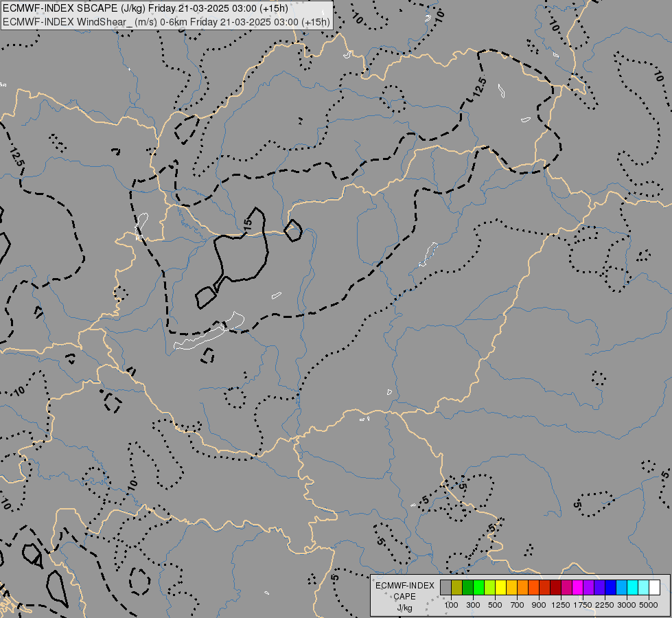Click the 300 value on legend scale
The image size is (672, 618).
(x=473, y=605)
